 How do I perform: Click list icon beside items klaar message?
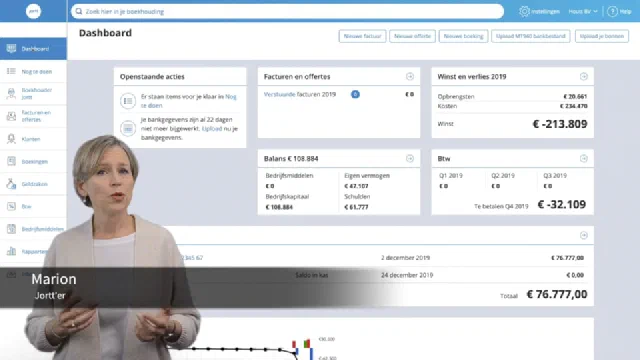pos(128,101)
